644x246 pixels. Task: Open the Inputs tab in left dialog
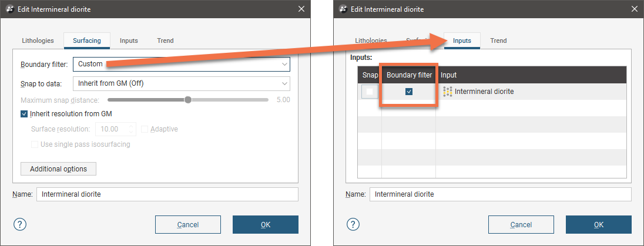pos(129,41)
